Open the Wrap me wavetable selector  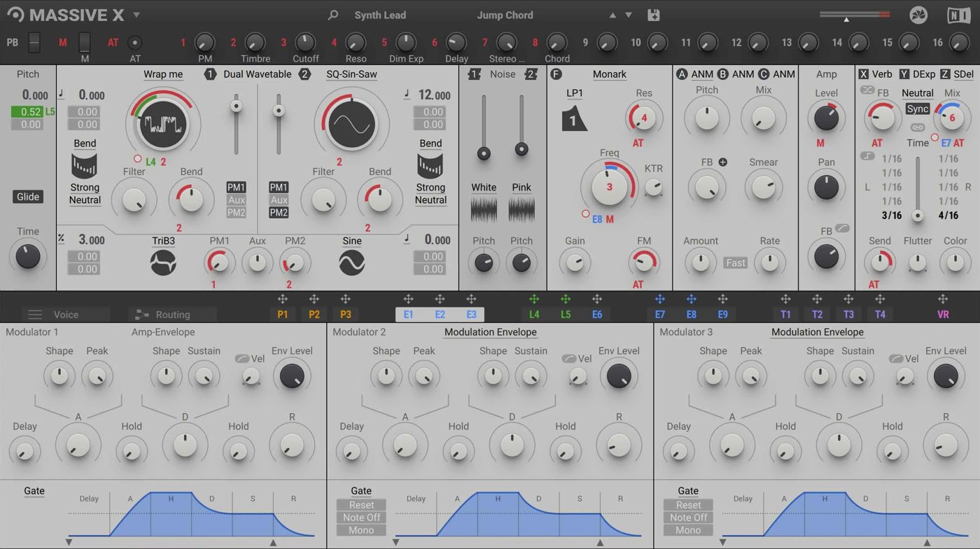pyautogui.click(x=163, y=74)
